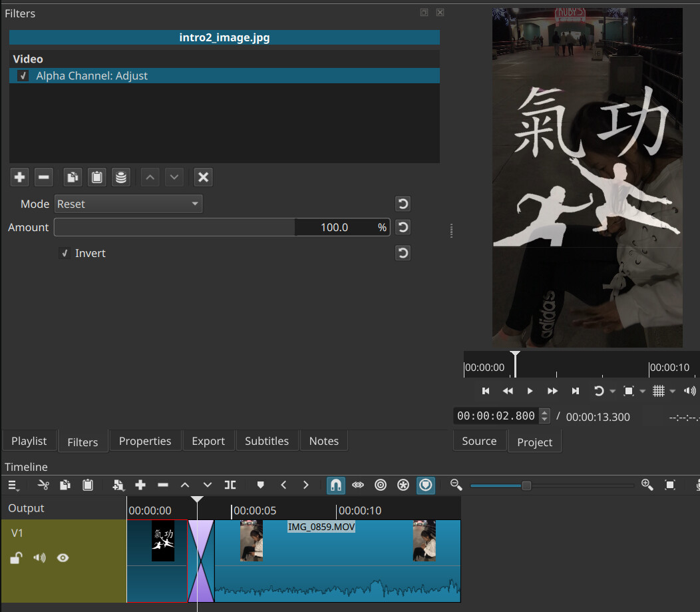
Task: Expand the grid display options dropdown
Action: (673, 391)
